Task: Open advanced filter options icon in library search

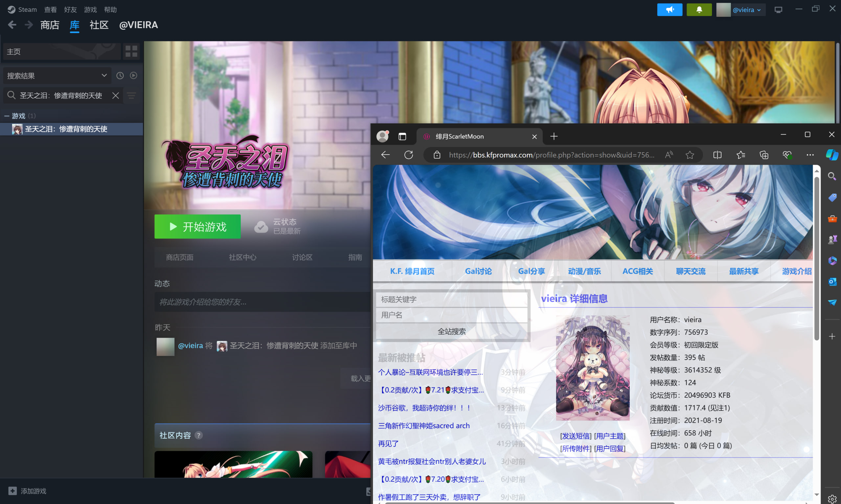Action: 131,95
